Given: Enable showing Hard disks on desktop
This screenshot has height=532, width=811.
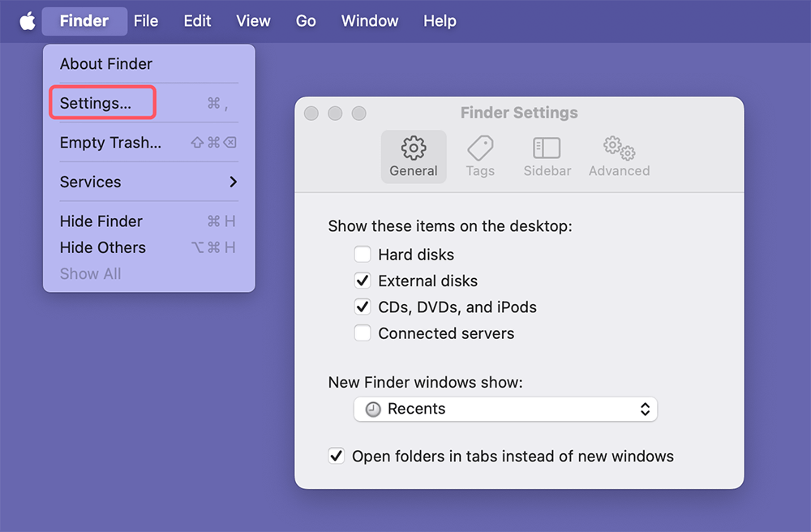Looking at the screenshot, I should coord(363,254).
